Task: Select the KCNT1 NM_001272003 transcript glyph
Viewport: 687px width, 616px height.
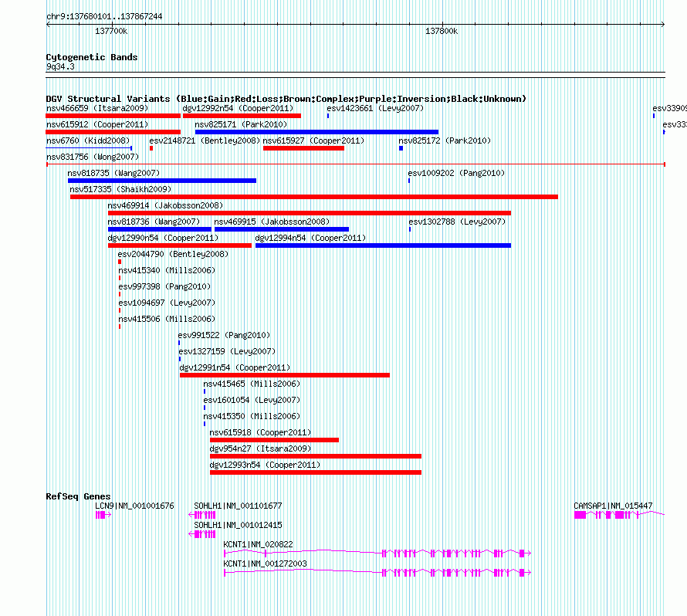Action: click(x=377, y=572)
